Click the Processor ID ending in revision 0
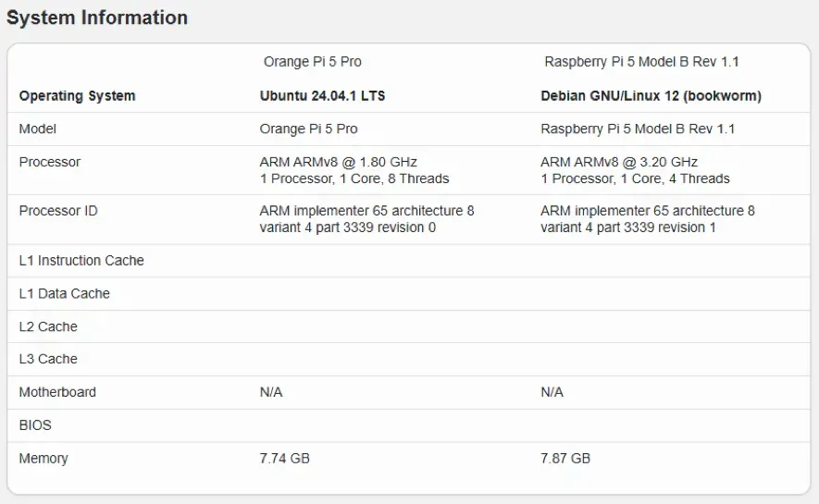 366,219
